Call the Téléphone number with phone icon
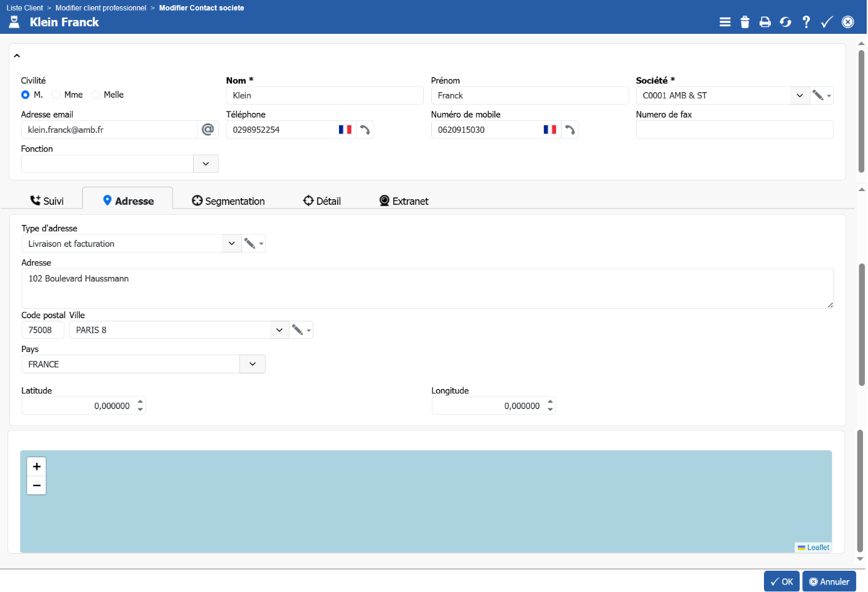Image resolution: width=868 pixels, height=592 pixels. coord(365,130)
